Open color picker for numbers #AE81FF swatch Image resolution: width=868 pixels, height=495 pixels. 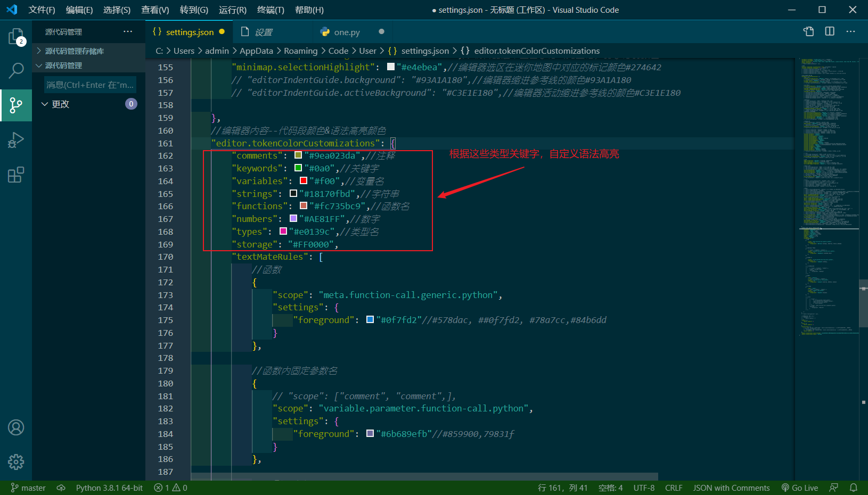(293, 219)
